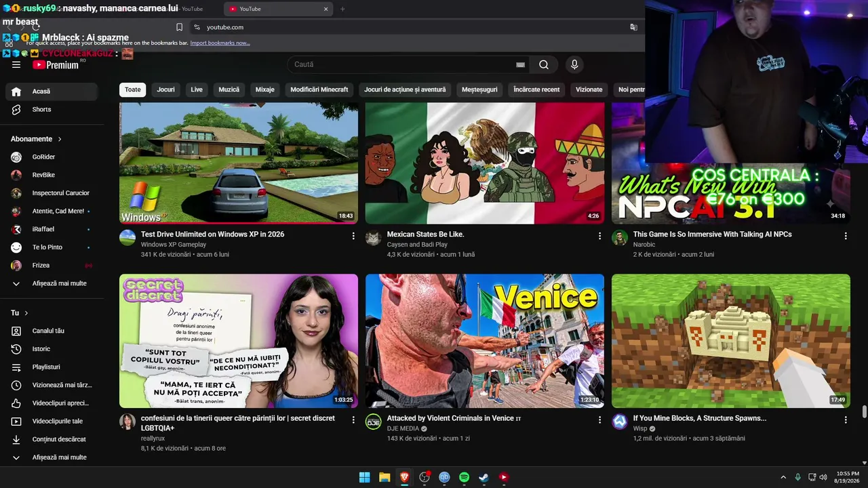868x488 pixels.
Task: Select the Meșteșuguri filter chip
Action: pos(479,89)
